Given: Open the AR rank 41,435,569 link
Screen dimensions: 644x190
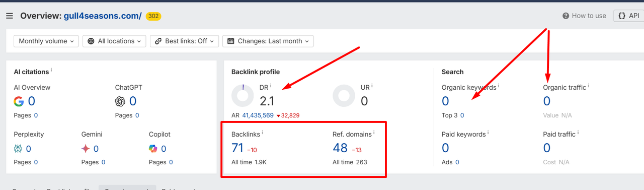Looking at the screenshot, I should [258, 115].
